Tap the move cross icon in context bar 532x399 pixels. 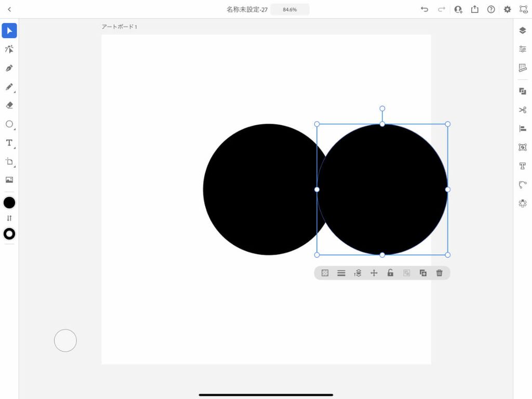pos(374,273)
